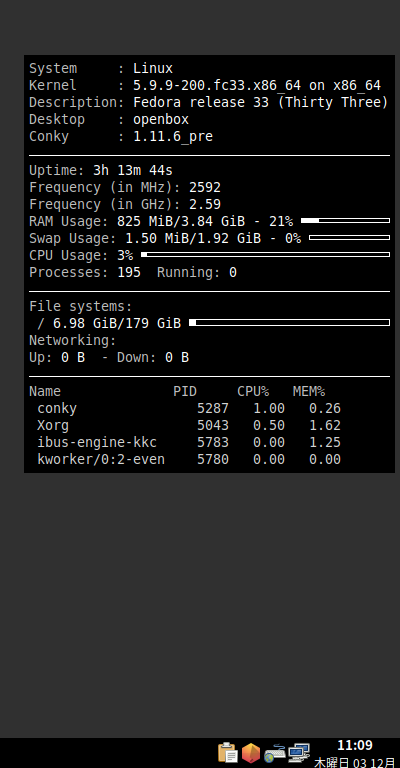Click the Name column header
This screenshot has width=400, height=768.
(45, 391)
